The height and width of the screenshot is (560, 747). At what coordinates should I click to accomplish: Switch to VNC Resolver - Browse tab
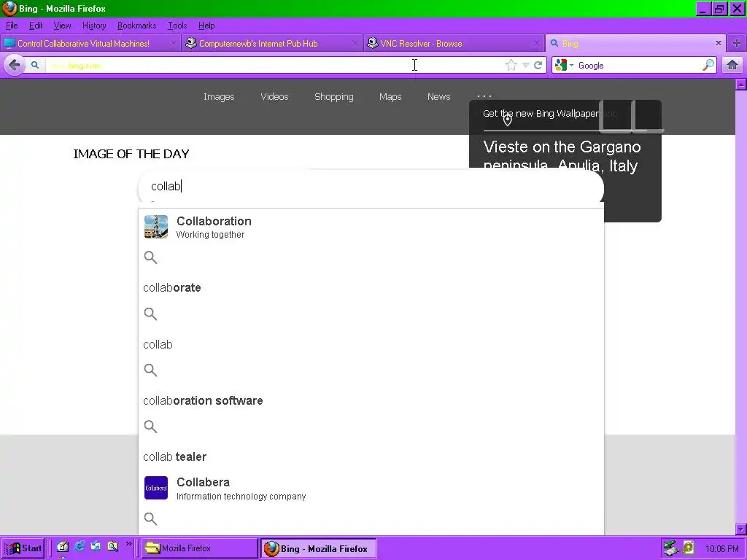[454, 43]
